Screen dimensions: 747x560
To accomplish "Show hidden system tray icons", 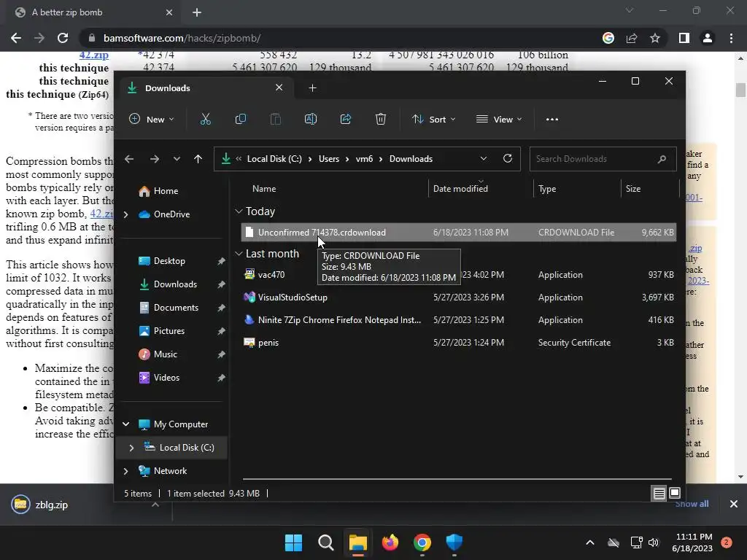I will coord(589,542).
